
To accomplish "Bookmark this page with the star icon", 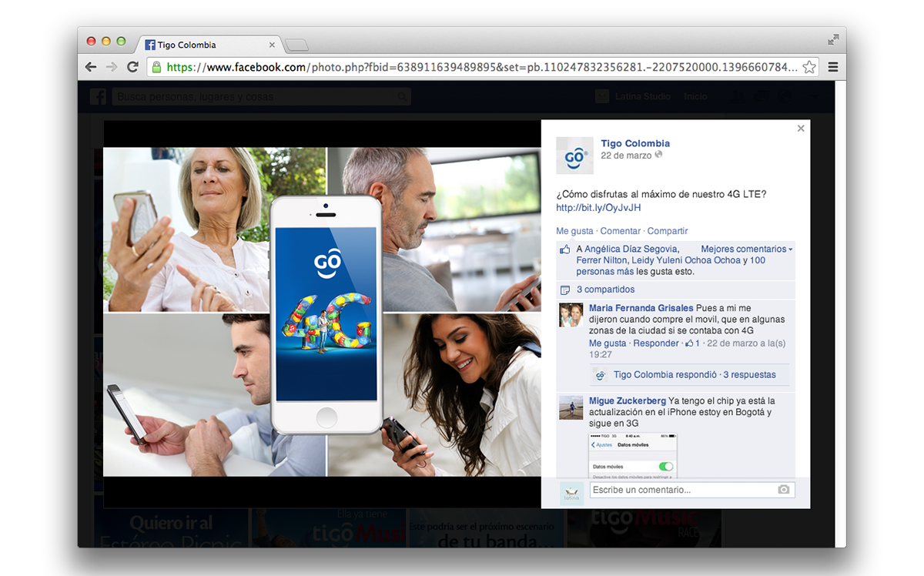I will (x=809, y=67).
